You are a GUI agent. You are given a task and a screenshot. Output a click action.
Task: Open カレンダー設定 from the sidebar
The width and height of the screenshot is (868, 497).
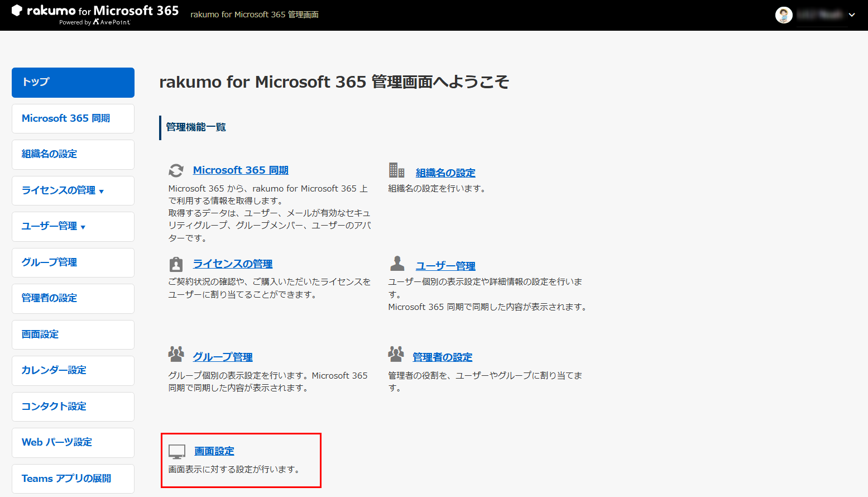(x=73, y=371)
